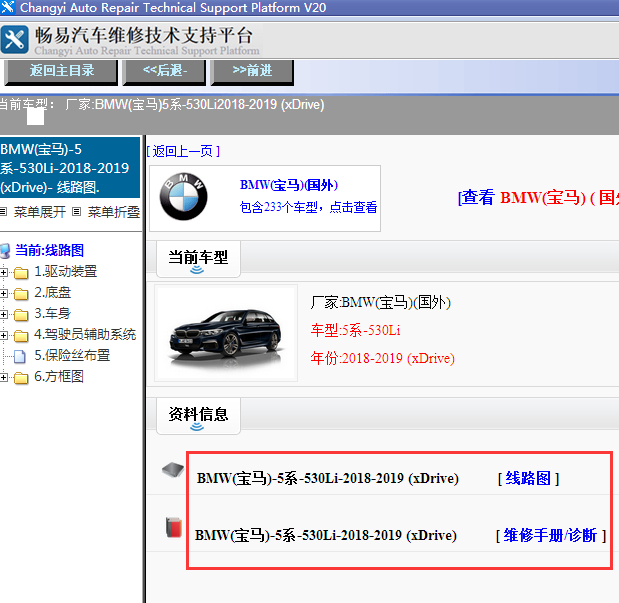Click the blue sidebar header BMW(宝马)-5系-530Li
The width and height of the screenshot is (619, 603).
70,167
